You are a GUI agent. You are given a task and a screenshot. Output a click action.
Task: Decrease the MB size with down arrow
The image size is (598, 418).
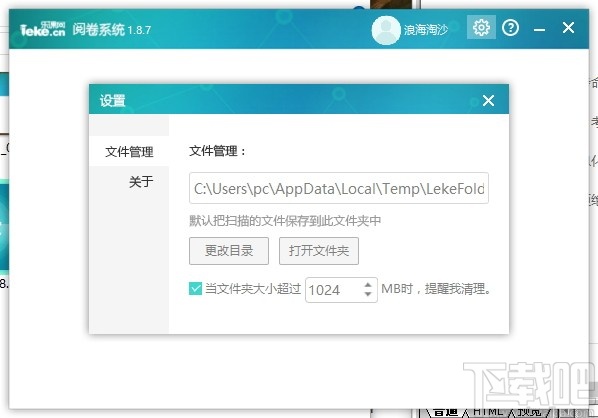tap(368, 294)
